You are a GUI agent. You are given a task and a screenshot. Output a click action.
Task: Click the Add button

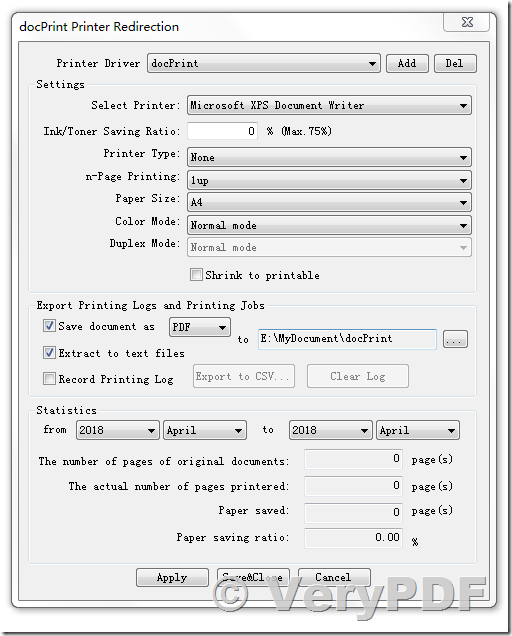(407, 63)
